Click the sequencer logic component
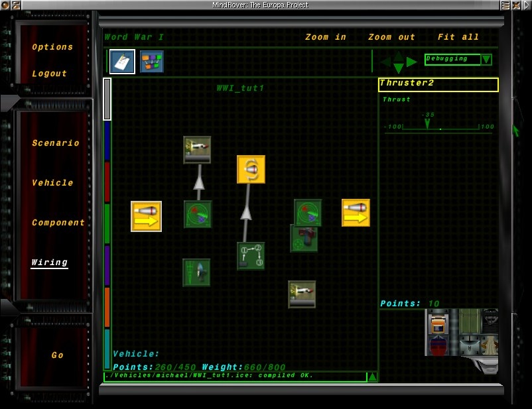Viewport: 532px width, 409px height. tap(251, 256)
